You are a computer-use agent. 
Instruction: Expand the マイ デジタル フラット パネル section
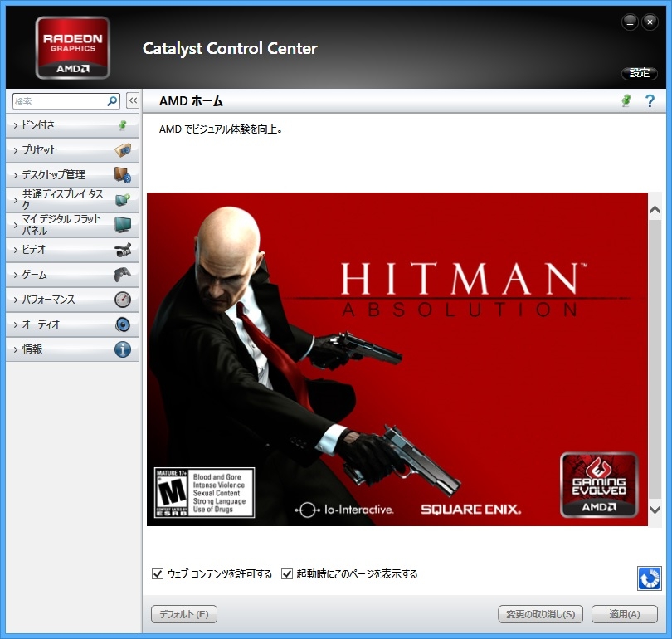72,225
